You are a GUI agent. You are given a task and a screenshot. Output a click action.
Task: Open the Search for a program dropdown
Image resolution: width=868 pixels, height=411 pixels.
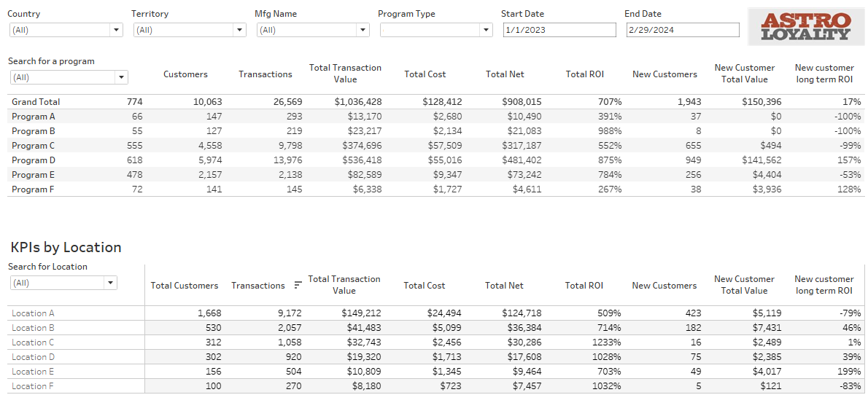(x=121, y=77)
